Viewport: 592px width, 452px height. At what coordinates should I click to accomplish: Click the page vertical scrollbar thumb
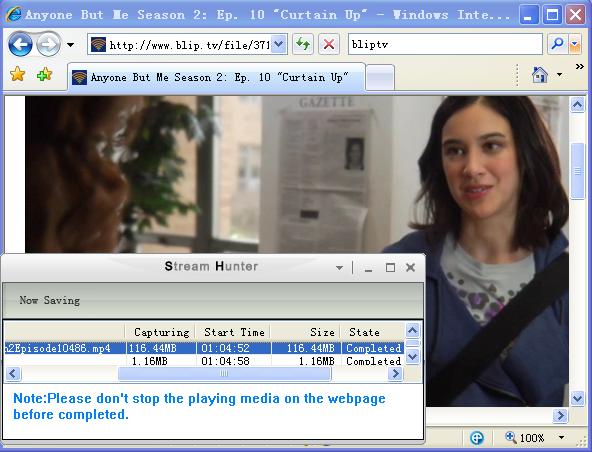click(x=577, y=171)
